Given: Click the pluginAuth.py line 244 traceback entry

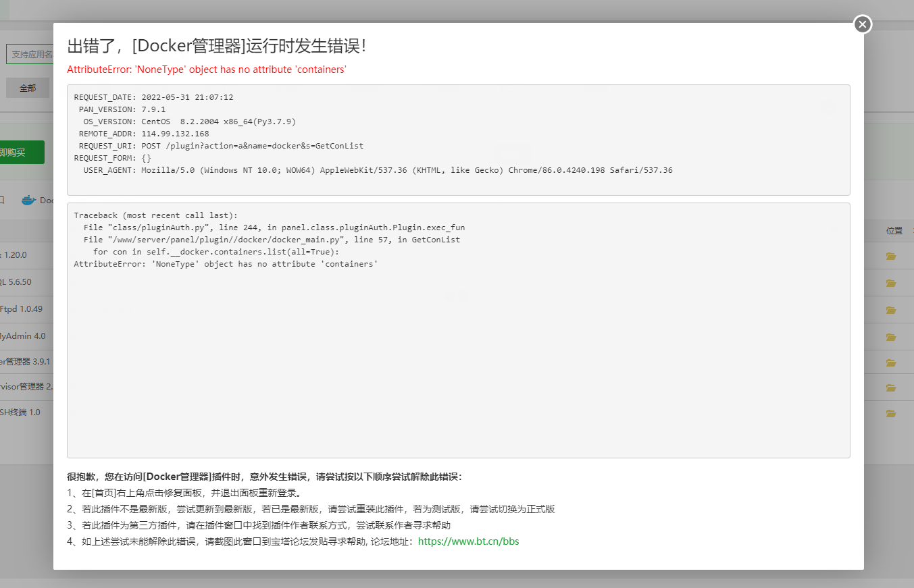Looking at the screenshot, I should [x=274, y=228].
